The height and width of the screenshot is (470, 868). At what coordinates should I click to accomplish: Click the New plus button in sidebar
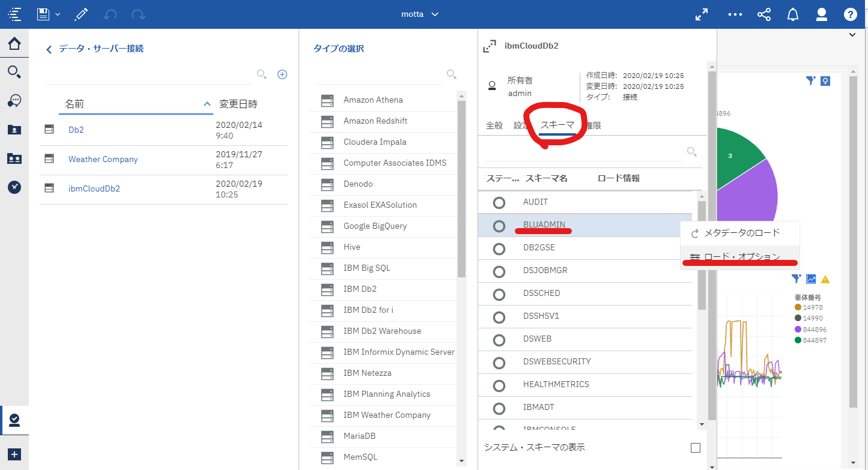coord(14,454)
